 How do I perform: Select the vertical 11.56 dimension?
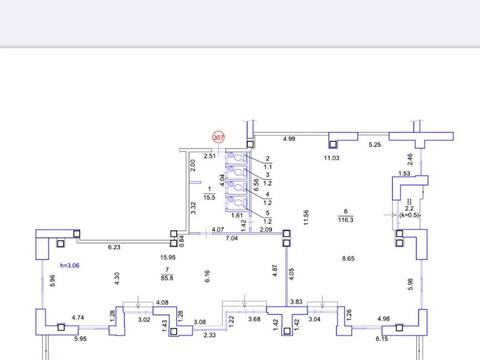pos(306,217)
